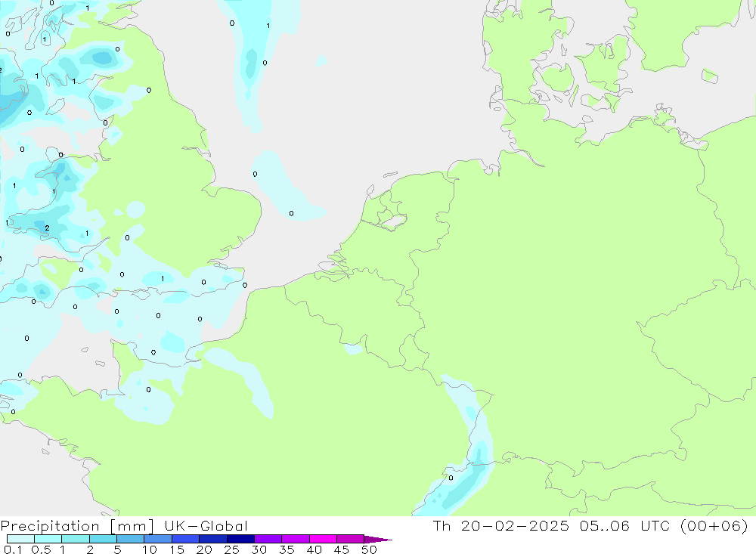Click the 0.5–1 mm legend color swatch
The height and width of the screenshot is (554, 756).
click(x=48, y=539)
